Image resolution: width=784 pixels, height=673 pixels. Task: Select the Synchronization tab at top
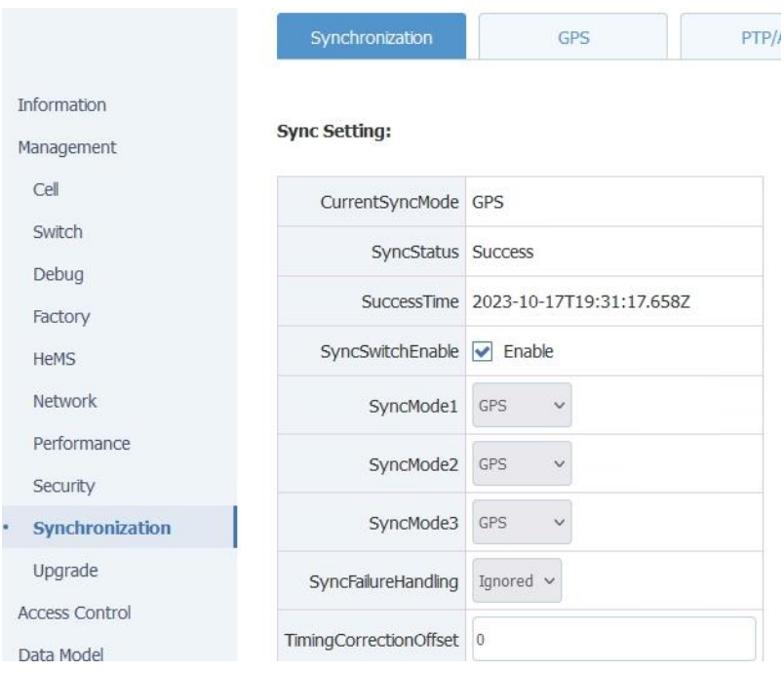click(x=372, y=38)
